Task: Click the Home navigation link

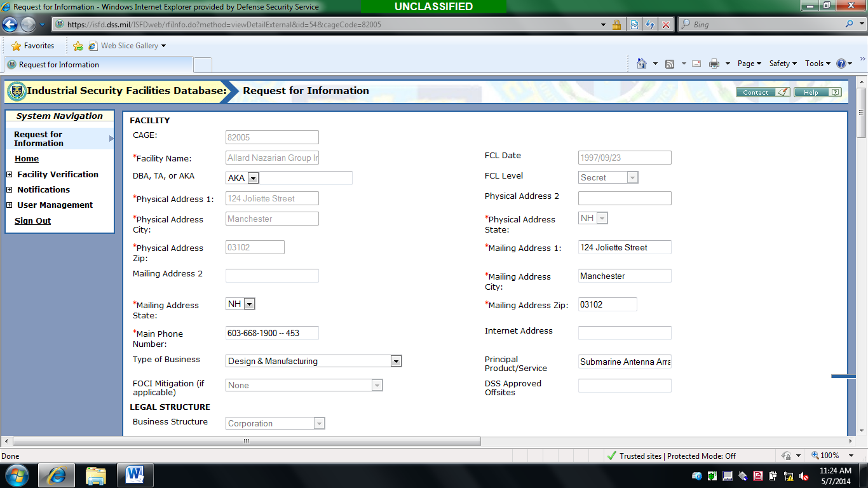Action: pyautogui.click(x=27, y=159)
